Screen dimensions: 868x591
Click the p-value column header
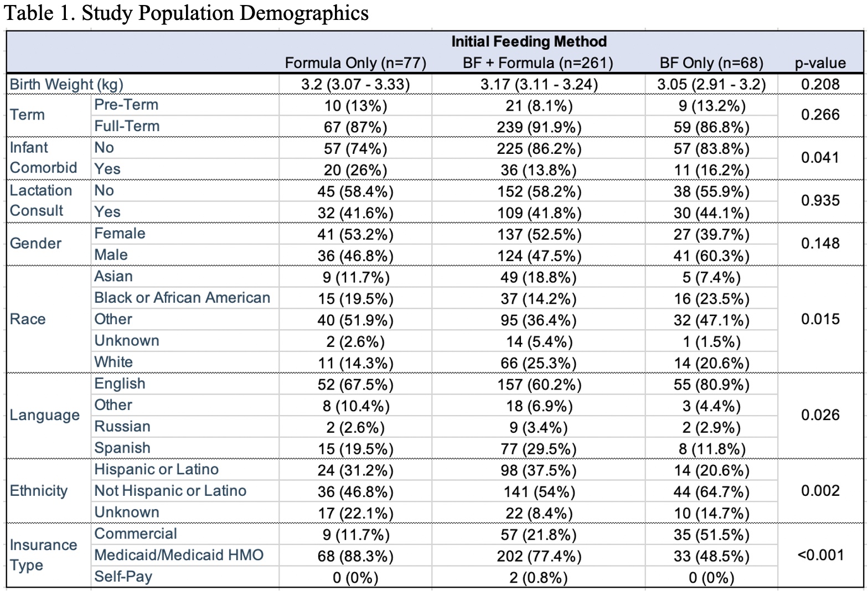click(x=820, y=63)
